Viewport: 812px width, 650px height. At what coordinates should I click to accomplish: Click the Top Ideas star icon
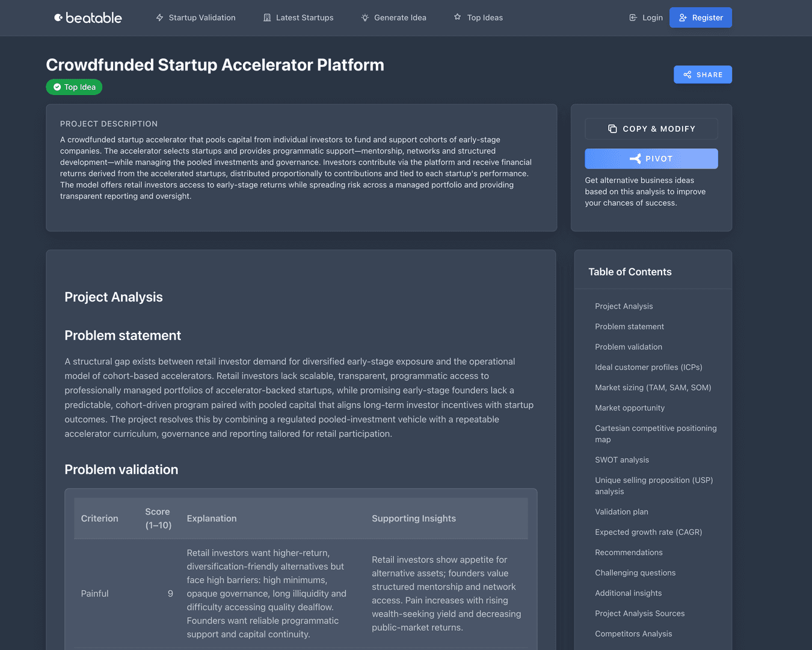457,17
